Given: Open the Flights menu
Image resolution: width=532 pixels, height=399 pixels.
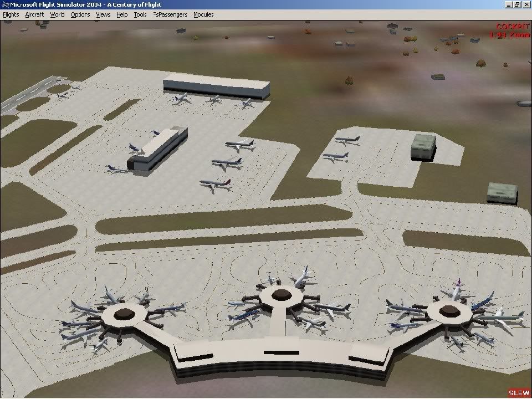Looking at the screenshot, I should pyautogui.click(x=11, y=14).
